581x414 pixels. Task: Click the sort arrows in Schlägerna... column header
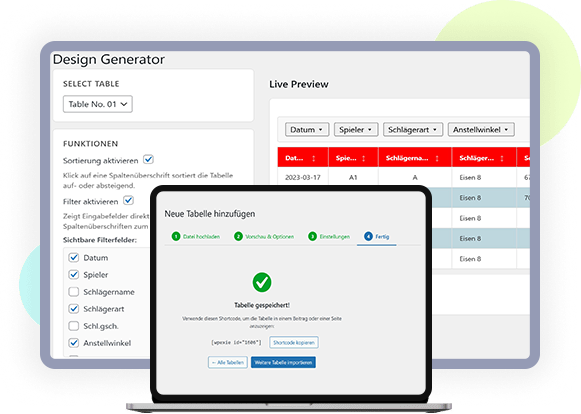[437, 158]
